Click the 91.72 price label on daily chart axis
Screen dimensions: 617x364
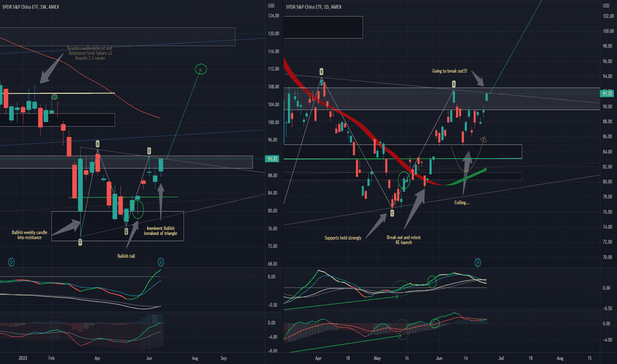click(607, 94)
